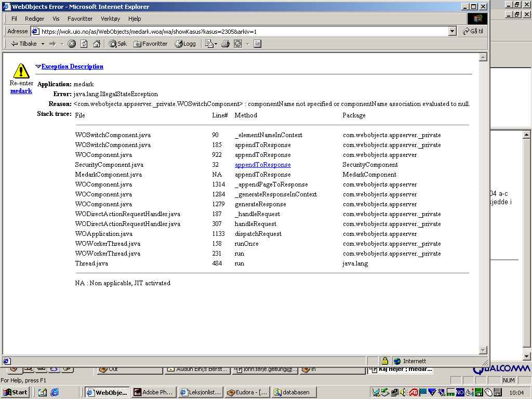Viewport: 532px width, 399px height.
Task: Click the page scrollbar down arrow
Action: tap(483, 350)
